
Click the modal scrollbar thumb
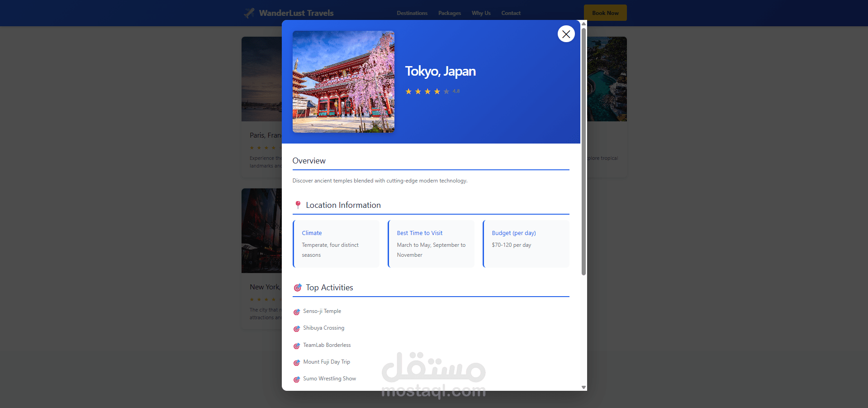tap(583, 151)
